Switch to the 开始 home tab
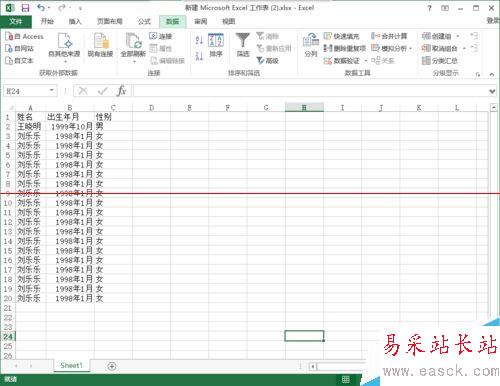 pyautogui.click(x=47, y=22)
